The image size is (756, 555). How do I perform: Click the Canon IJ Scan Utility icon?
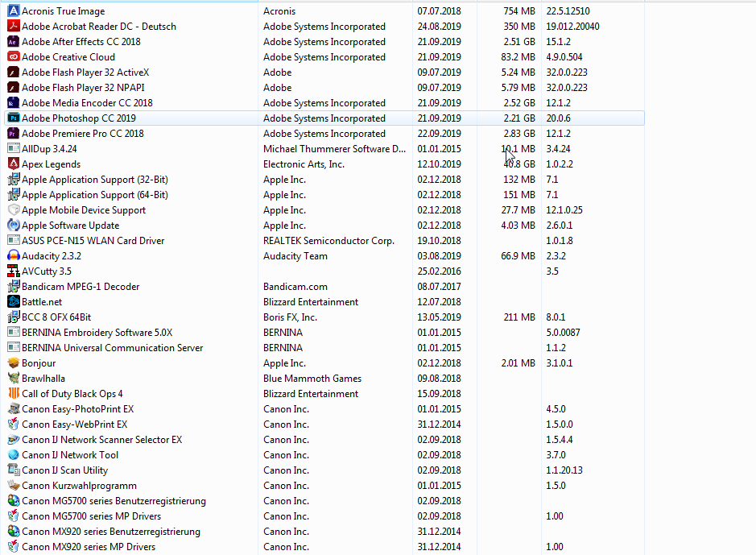[x=14, y=470]
